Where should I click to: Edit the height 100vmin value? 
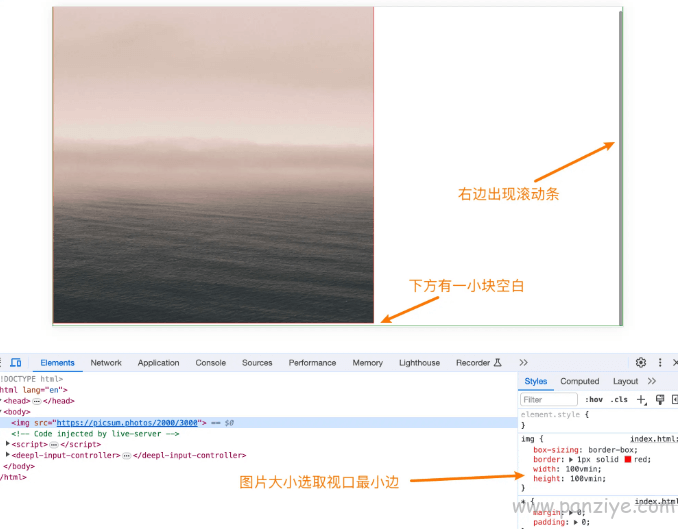(588, 478)
